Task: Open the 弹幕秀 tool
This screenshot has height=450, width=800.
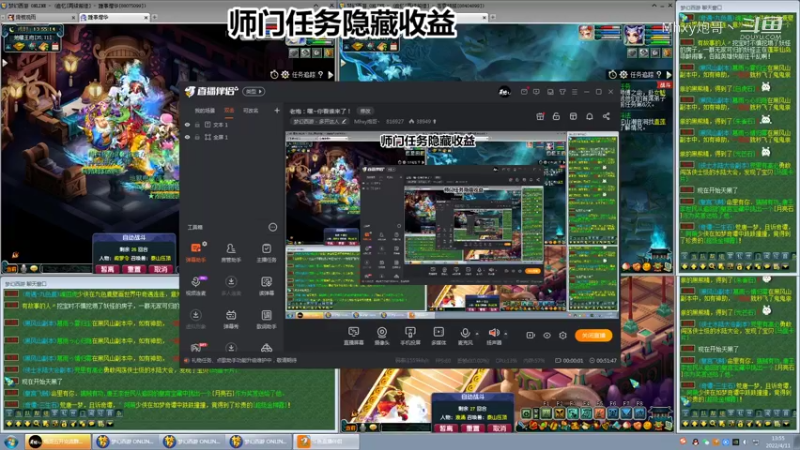Action: (x=231, y=319)
